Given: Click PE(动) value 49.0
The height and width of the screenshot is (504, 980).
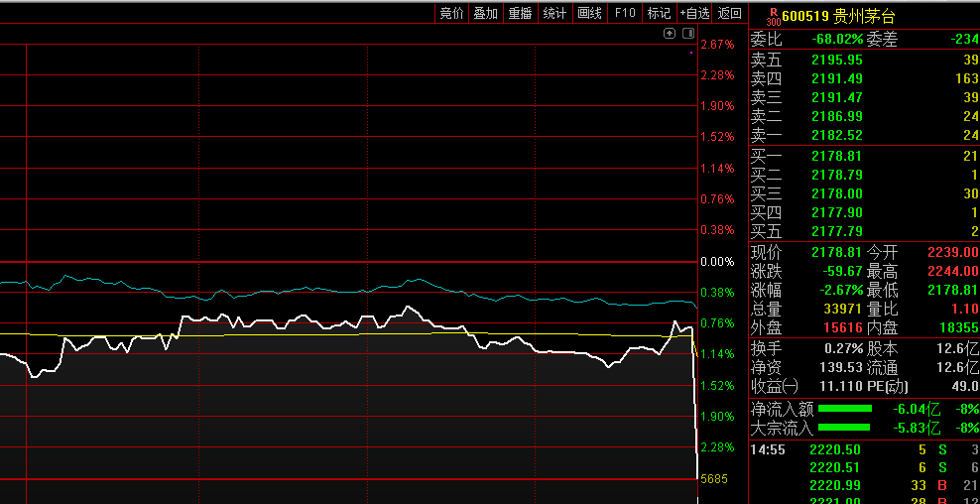Looking at the screenshot, I should click(x=966, y=387).
